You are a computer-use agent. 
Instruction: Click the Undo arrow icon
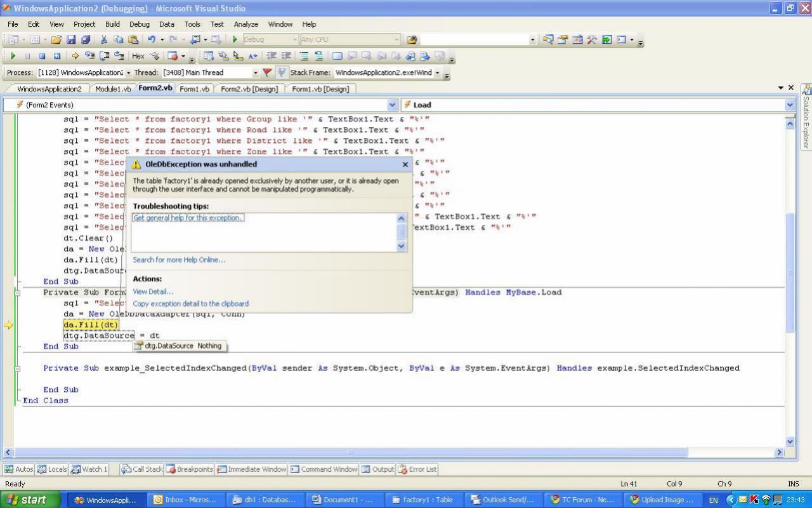click(x=152, y=40)
